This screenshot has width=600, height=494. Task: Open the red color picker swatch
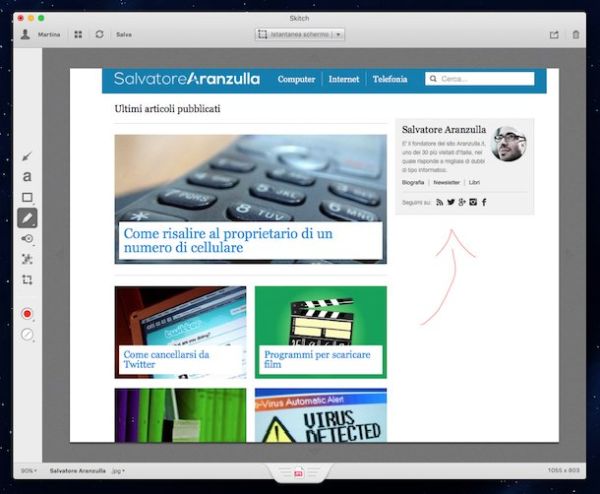point(27,314)
